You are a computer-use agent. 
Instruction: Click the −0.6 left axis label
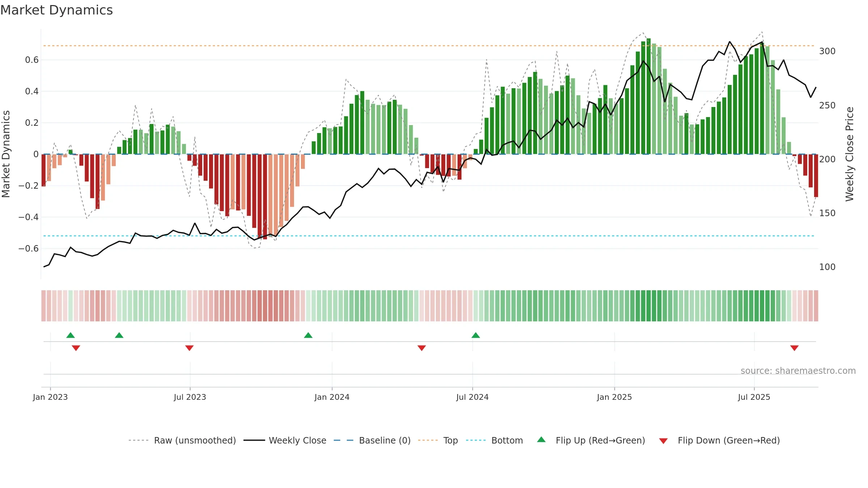[x=29, y=249]
